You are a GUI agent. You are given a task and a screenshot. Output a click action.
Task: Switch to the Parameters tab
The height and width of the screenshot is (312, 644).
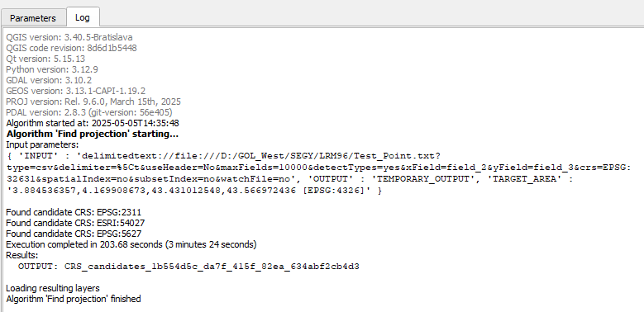click(x=33, y=18)
